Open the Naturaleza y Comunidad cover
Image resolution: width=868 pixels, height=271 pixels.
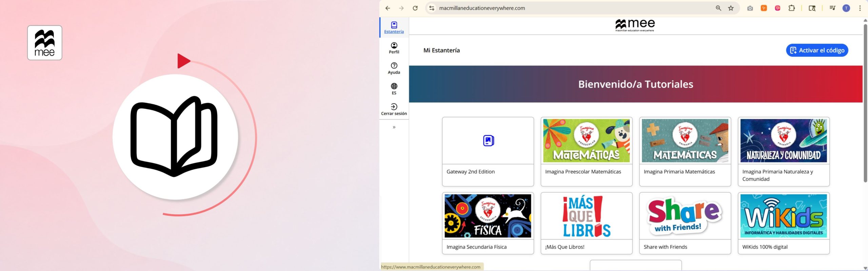pyautogui.click(x=784, y=141)
